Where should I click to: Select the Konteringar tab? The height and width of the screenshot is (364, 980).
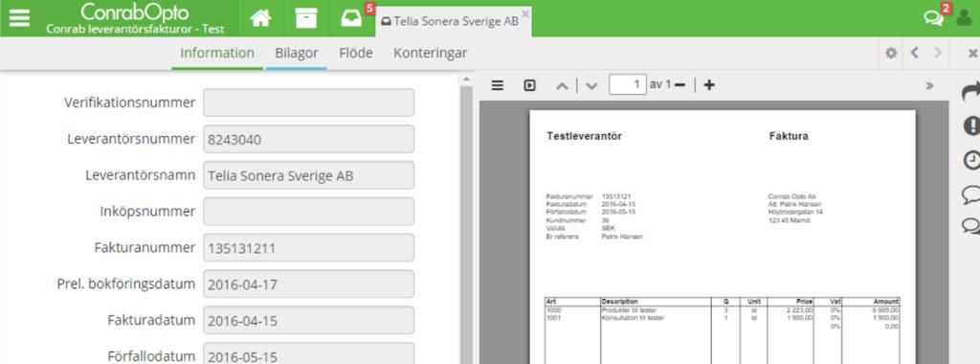430,53
